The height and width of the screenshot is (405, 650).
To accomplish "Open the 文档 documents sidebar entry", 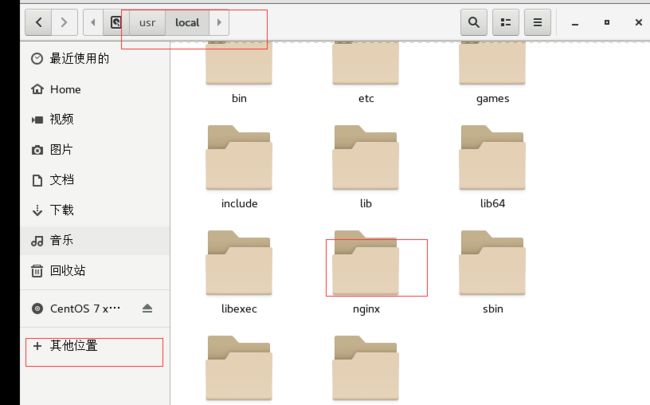I will pyautogui.click(x=95, y=180).
